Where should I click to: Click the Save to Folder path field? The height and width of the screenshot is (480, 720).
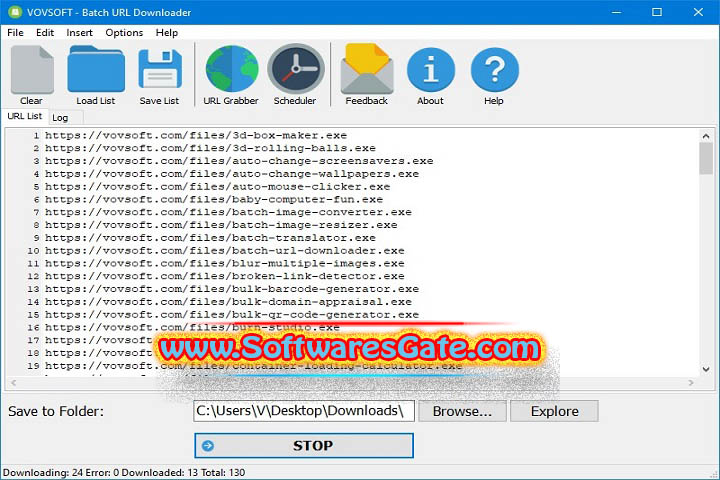[x=304, y=411]
